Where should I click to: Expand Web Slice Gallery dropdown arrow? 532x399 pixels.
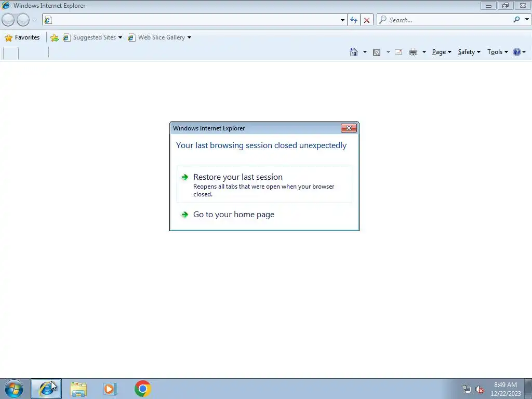pos(189,37)
